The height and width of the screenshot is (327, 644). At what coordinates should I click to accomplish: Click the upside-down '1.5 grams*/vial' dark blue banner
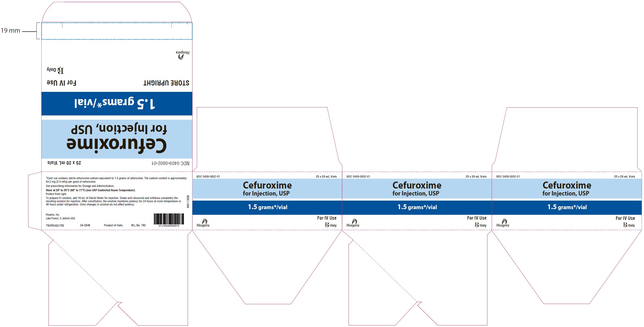[x=117, y=104]
